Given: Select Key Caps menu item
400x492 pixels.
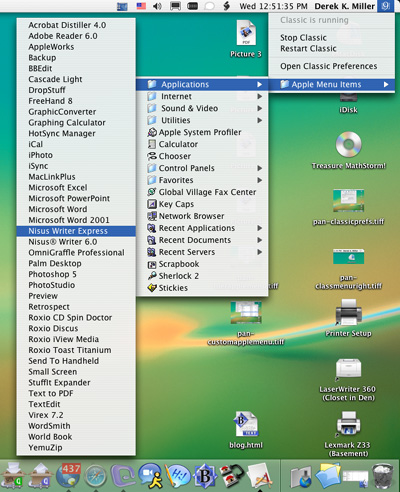Looking at the screenshot, I should (x=202, y=204).
